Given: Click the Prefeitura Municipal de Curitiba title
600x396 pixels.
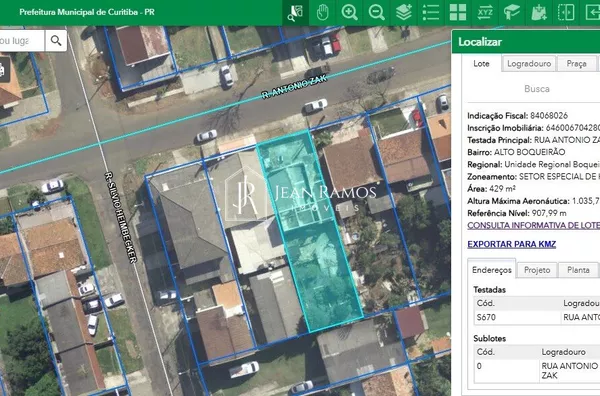Looking at the screenshot, I should pyautogui.click(x=87, y=12).
